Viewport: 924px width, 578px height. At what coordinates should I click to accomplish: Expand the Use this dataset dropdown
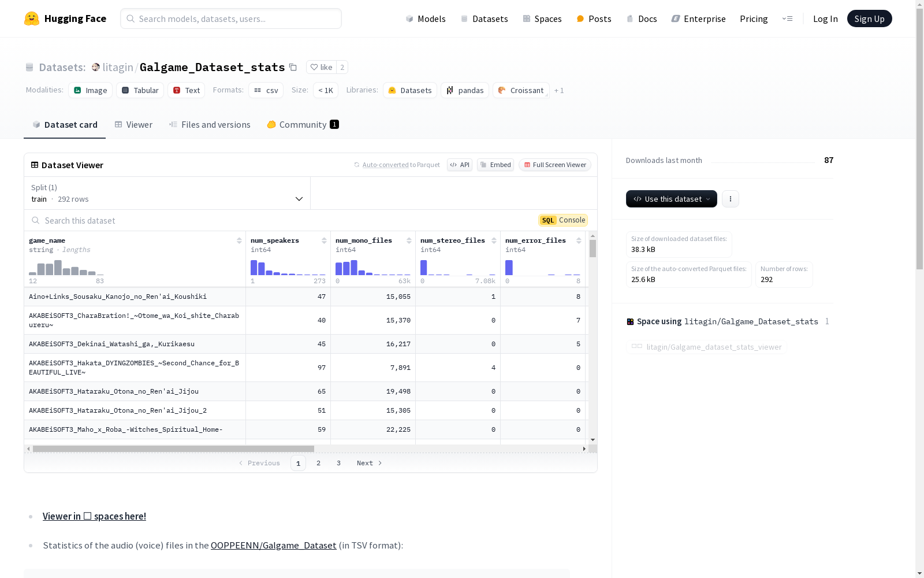point(671,199)
